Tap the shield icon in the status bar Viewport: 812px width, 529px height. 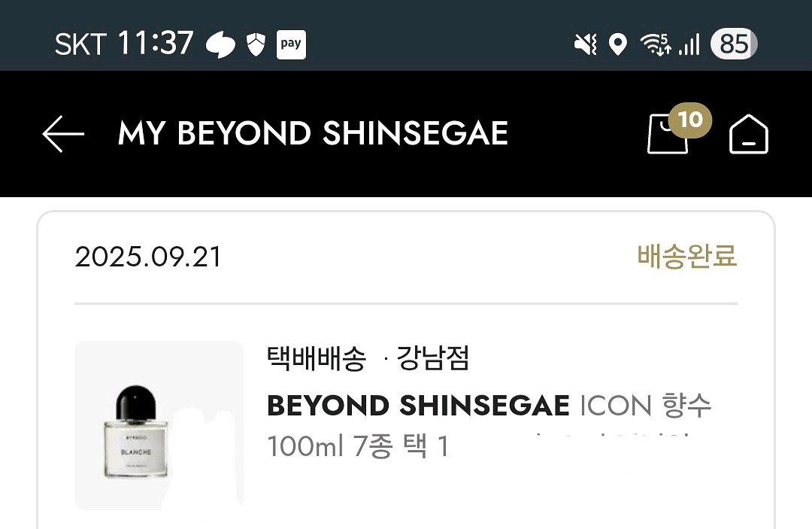pyautogui.click(x=256, y=45)
